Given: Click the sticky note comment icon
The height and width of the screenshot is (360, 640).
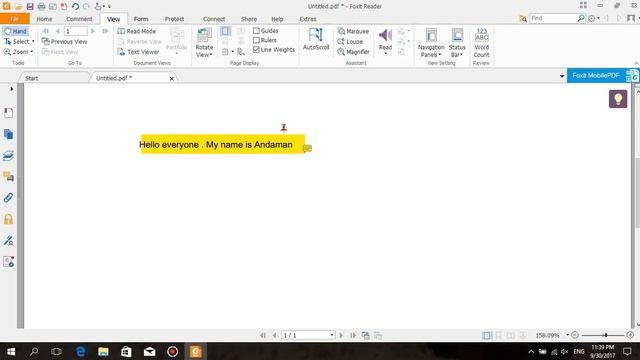Looking at the screenshot, I should point(307,149).
